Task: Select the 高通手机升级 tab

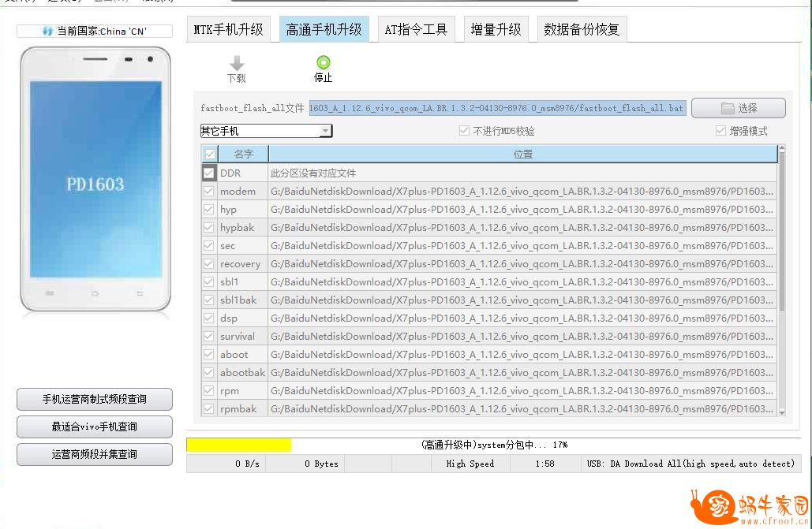Action: (x=324, y=29)
